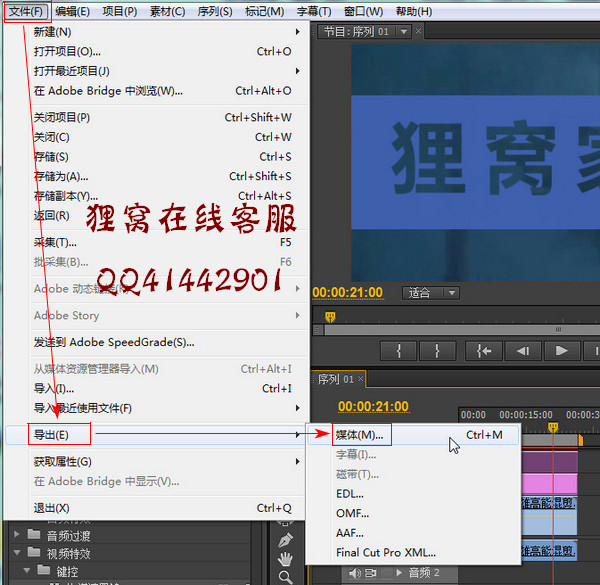
Task: Click the timeline ruler playhead marker
Action: [x=553, y=427]
